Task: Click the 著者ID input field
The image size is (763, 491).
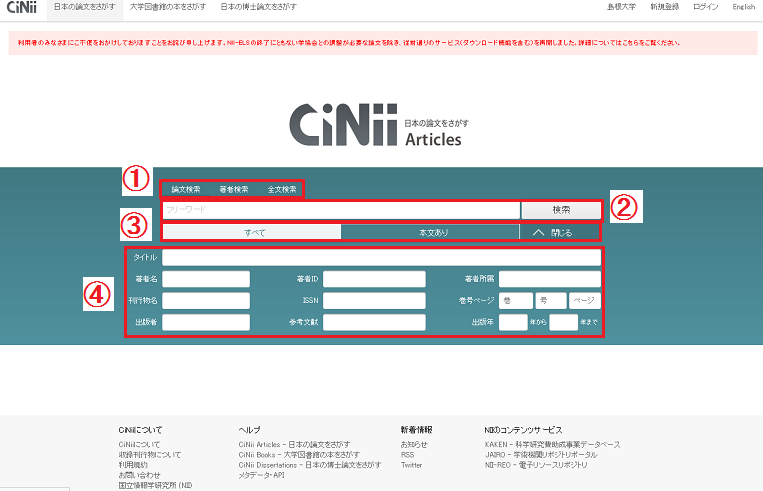Action: point(374,279)
